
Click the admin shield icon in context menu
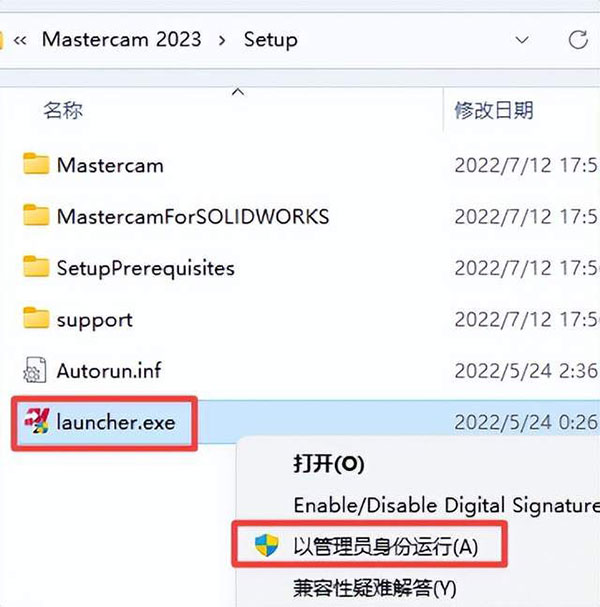pos(267,545)
